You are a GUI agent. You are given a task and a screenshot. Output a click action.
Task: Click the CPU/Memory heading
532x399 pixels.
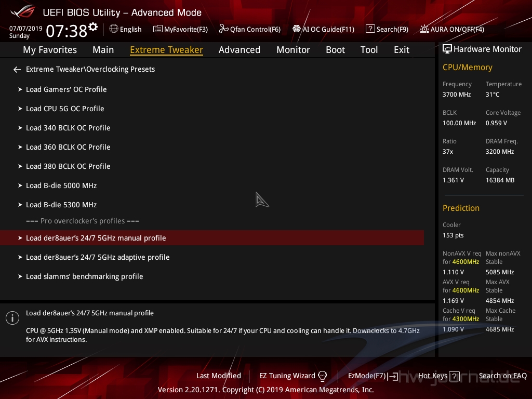[467, 68]
